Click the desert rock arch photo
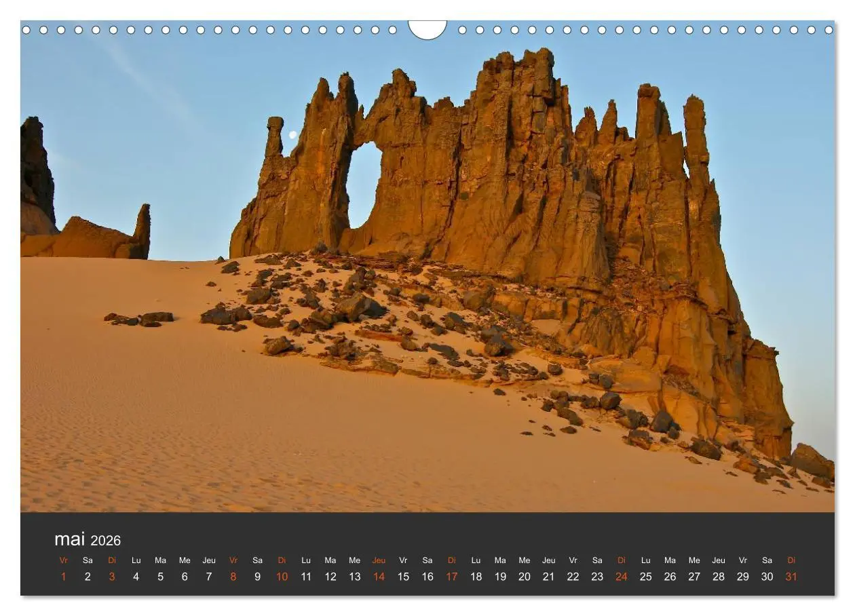The width and height of the screenshot is (855, 616). [427, 266]
